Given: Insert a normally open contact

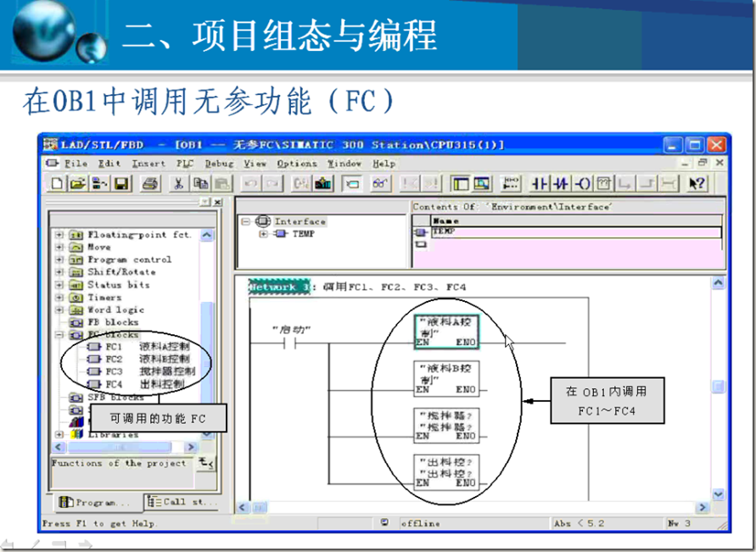Looking at the screenshot, I should click(x=540, y=183).
